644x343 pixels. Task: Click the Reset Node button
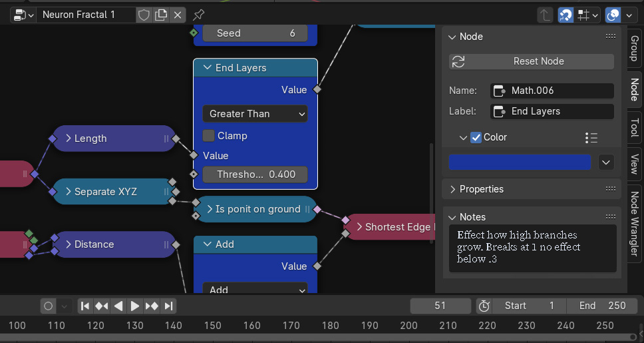pyautogui.click(x=532, y=62)
